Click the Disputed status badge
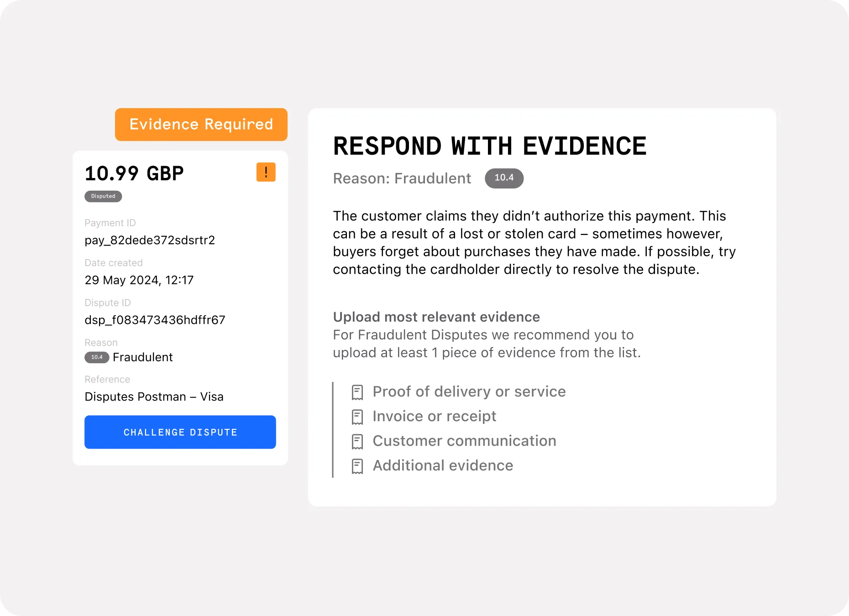The image size is (849, 616). point(103,196)
